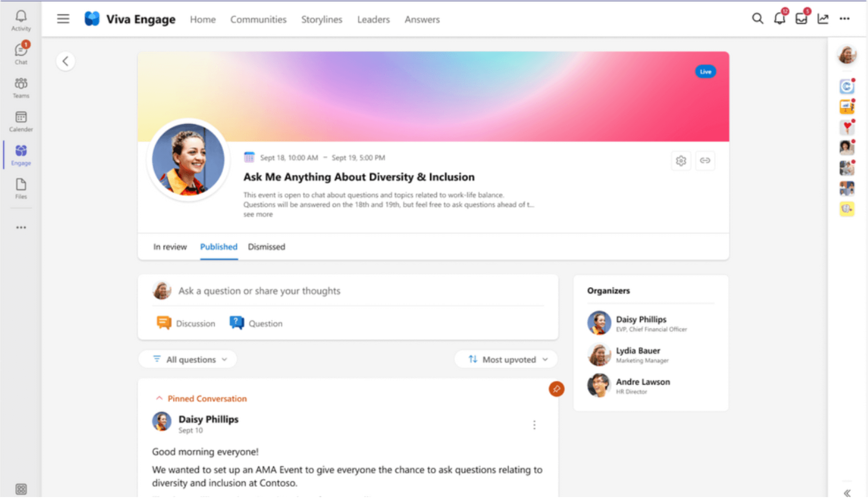Open the blue C app in right rail
The height and width of the screenshot is (500, 868).
tap(847, 86)
